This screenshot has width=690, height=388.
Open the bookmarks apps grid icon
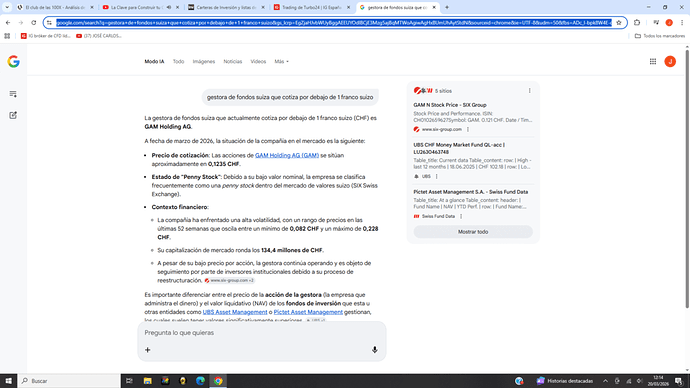7,36
